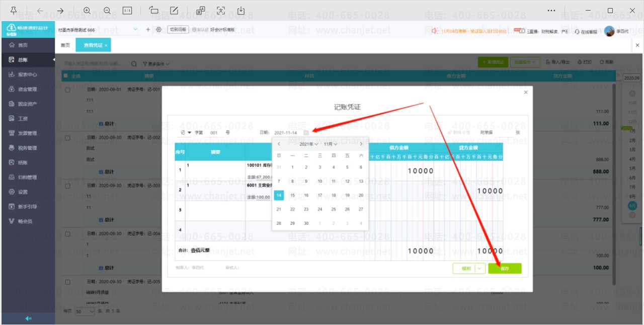The image size is (644, 325).
Task: Tick checkbox for voucher 记-003
Action: tap(68, 186)
